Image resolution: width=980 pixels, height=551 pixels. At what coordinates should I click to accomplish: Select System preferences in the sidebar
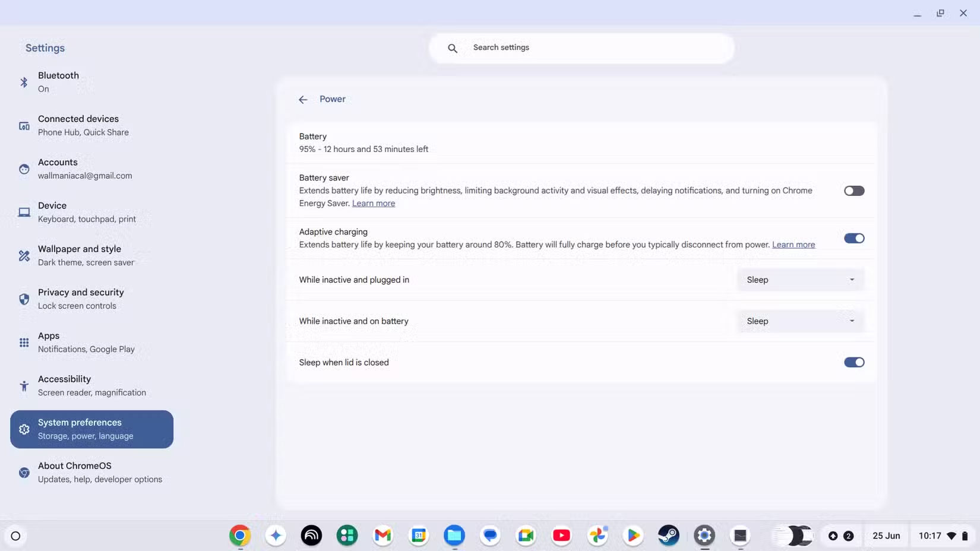point(91,429)
